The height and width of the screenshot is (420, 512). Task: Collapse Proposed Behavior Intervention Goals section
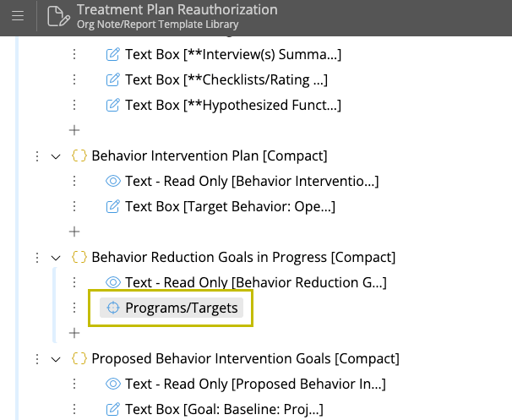click(x=56, y=359)
